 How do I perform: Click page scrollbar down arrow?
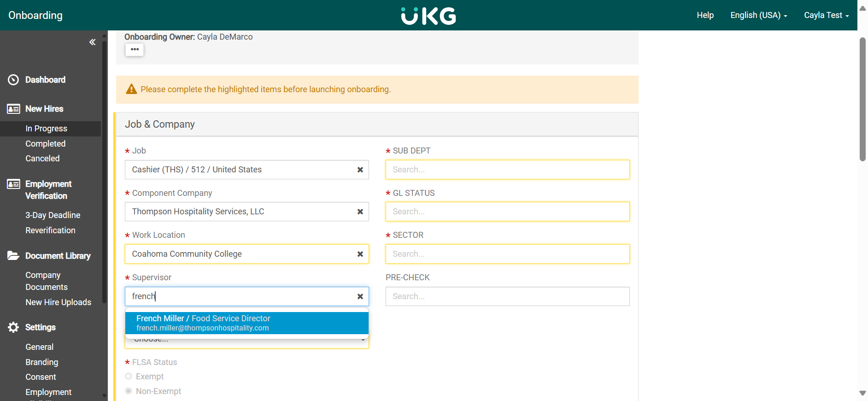pyautogui.click(x=862, y=393)
